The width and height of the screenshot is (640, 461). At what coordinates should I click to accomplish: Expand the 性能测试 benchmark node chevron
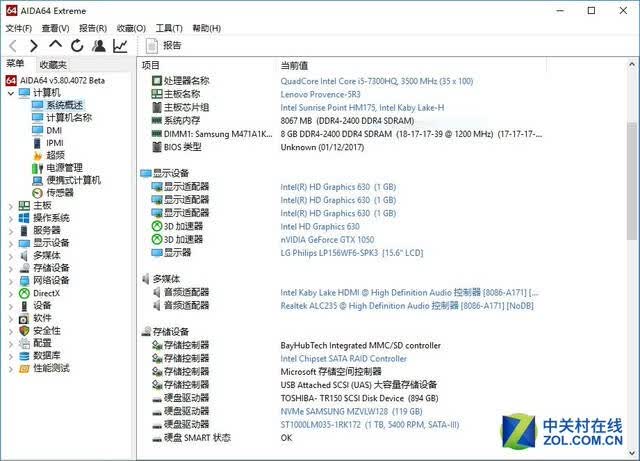tap(11, 369)
